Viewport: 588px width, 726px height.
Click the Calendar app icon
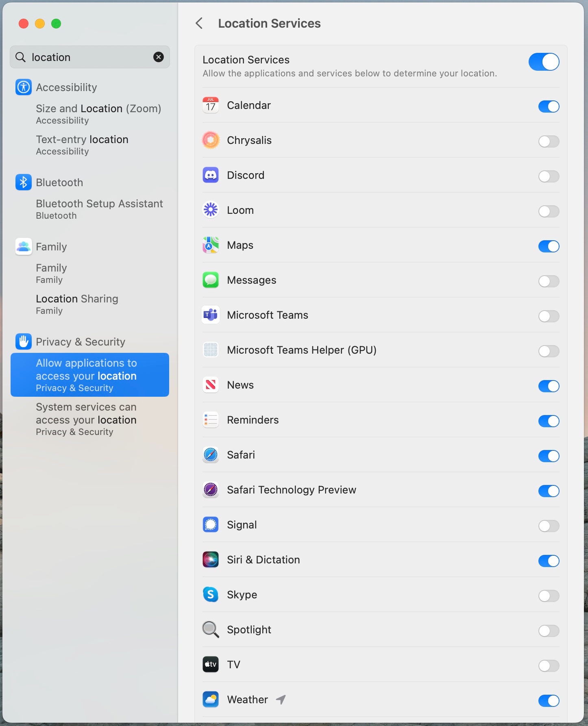[211, 105]
